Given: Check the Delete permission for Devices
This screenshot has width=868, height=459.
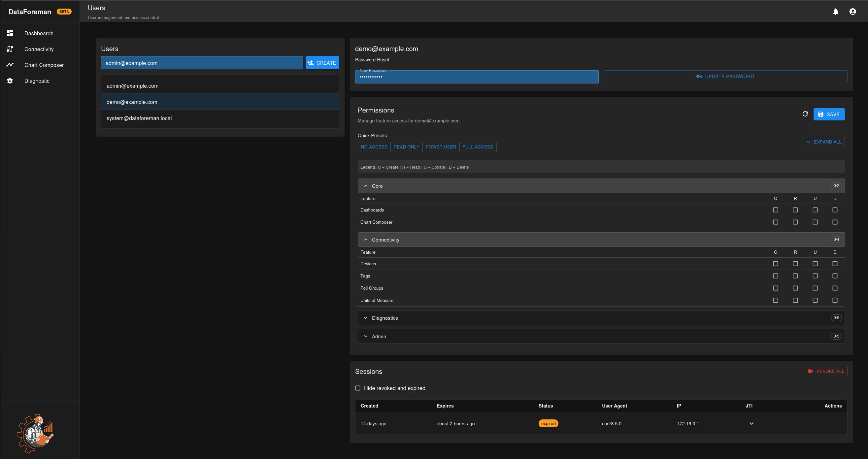Looking at the screenshot, I should point(835,264).
